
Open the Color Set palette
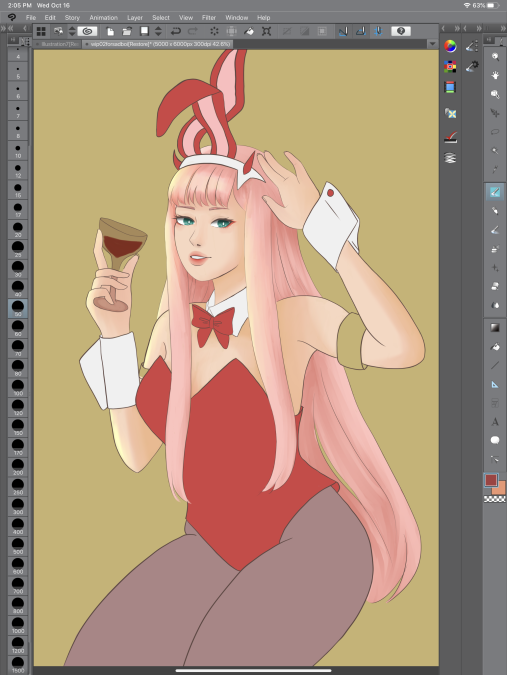(x=450, y=66)
